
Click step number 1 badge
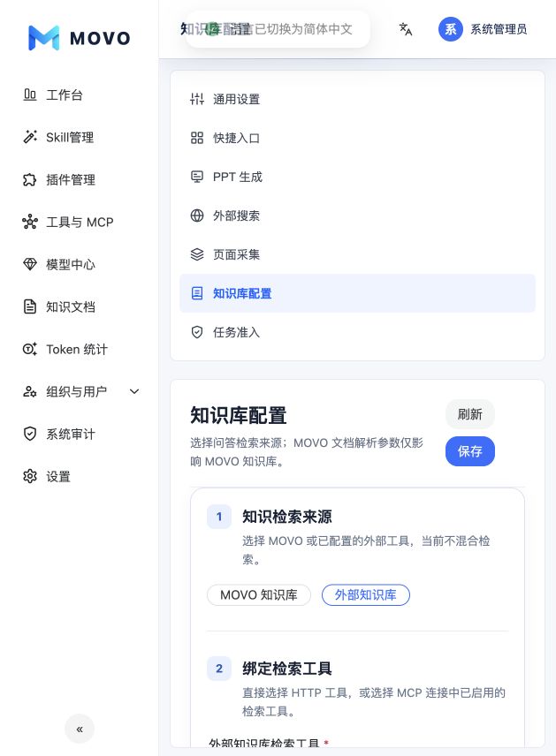219,517
